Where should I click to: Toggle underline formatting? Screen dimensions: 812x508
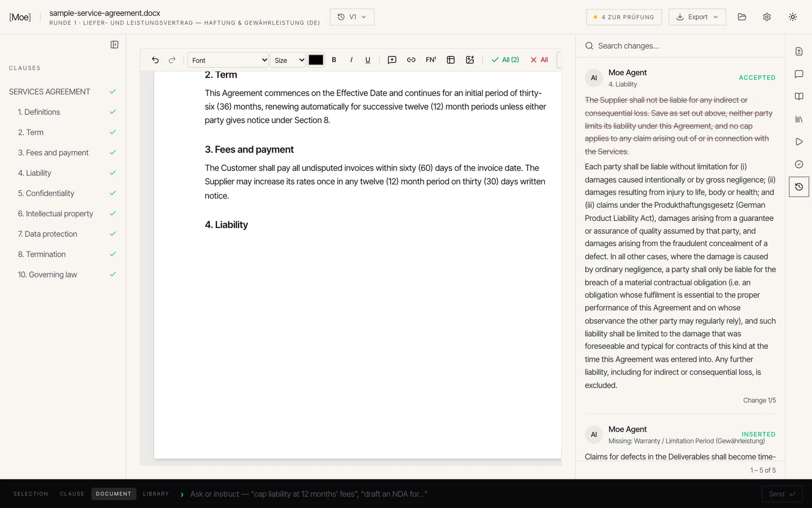(x=368, y=60)
